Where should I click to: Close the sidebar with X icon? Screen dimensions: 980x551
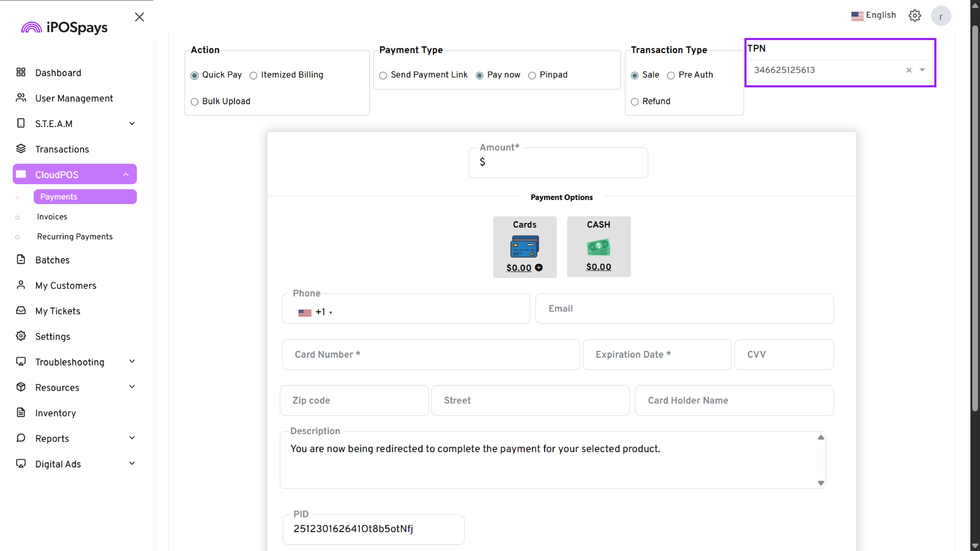pos(139,17)
